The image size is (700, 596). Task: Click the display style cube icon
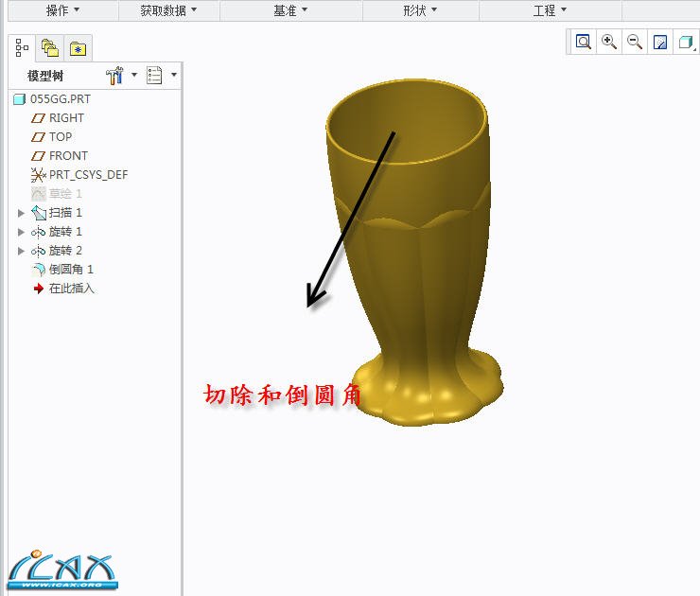[x=686, y=43]
